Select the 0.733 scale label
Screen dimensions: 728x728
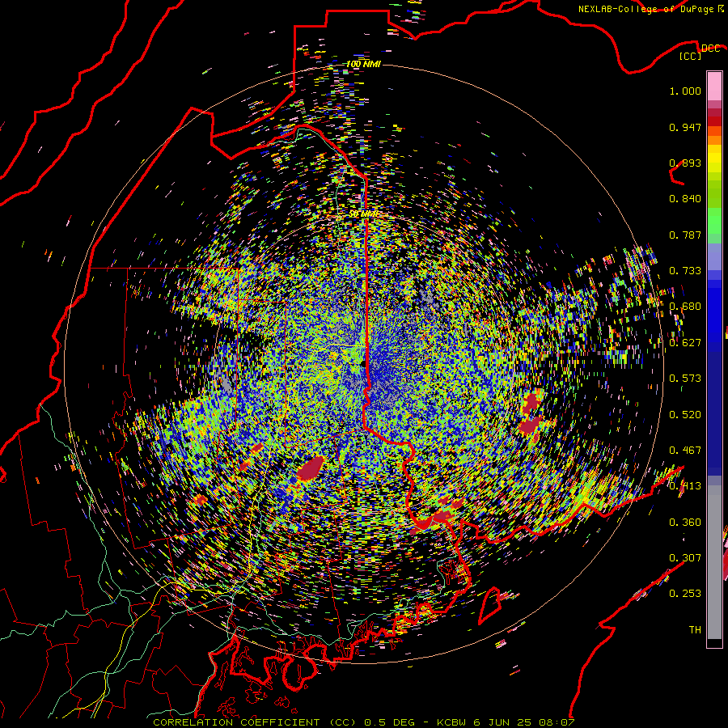point(685,271)
